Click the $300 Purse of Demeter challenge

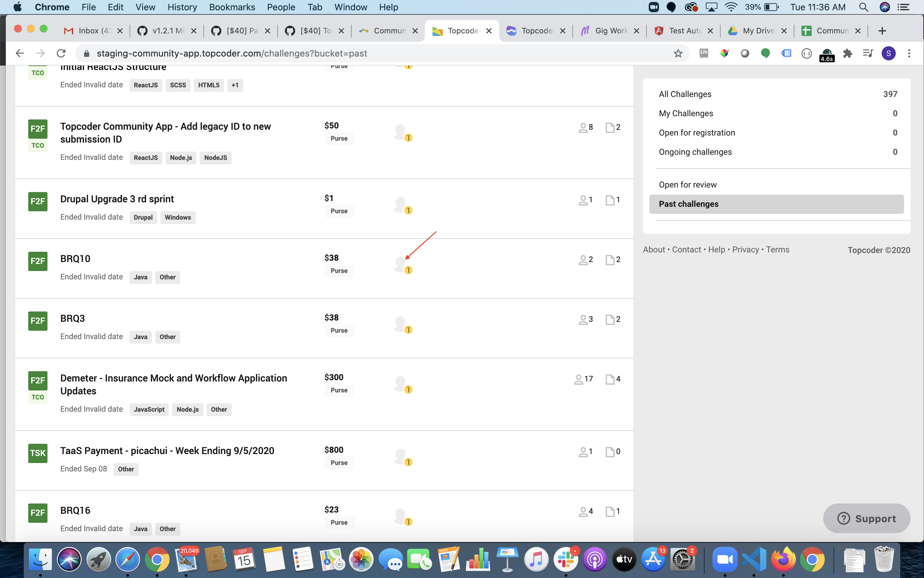[x=339, y=383]
